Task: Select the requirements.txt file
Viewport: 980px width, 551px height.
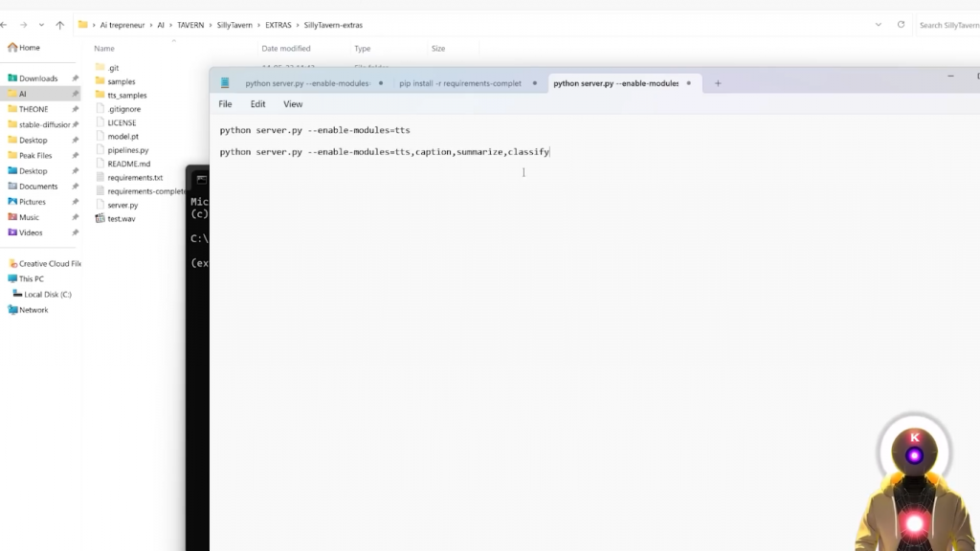Action: [129, 177]
